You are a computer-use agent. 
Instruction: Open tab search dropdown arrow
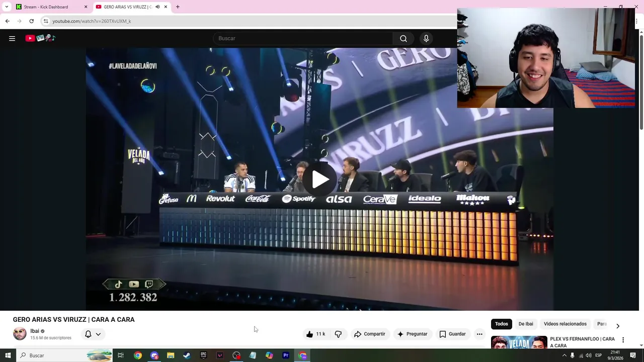6,7
